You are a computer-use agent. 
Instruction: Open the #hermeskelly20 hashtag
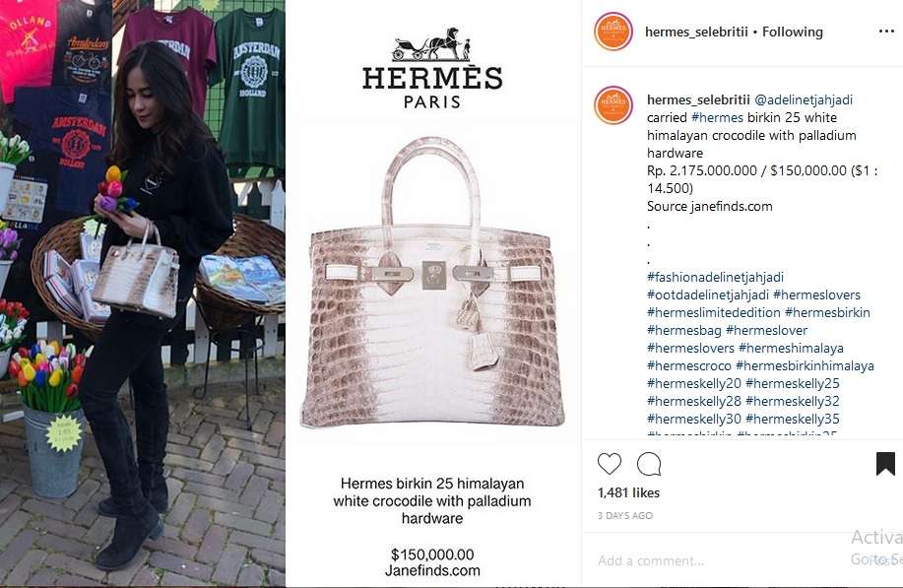click(x=694, y=383)
